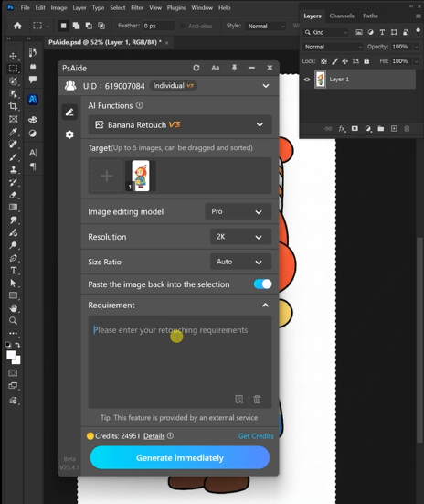Image resolution: width=424 pixels, height=504 pixels.
Task: Select the Rectangular Marquee tool
Action: pos(13,69)
